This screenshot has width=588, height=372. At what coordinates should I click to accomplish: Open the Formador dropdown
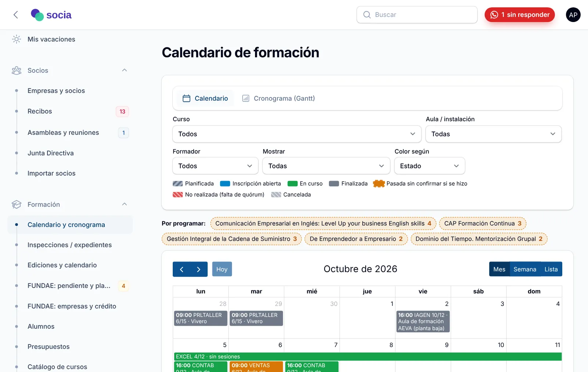(x=215, y=166)
